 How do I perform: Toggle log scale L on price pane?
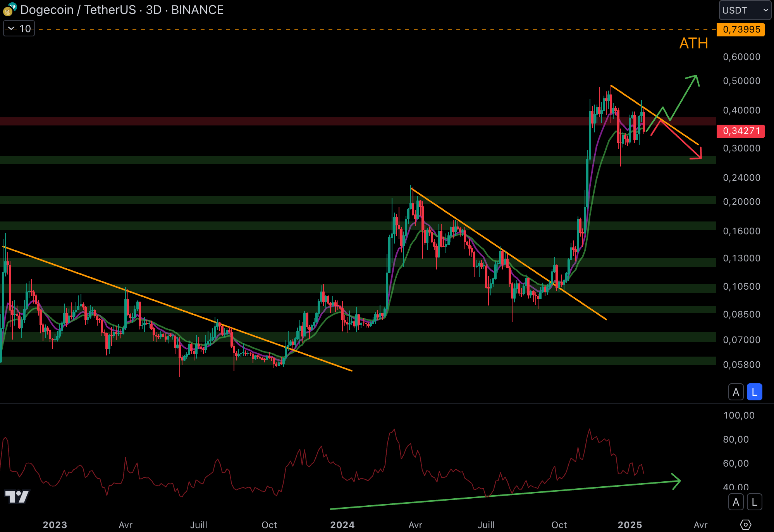[x=754, y=392]
